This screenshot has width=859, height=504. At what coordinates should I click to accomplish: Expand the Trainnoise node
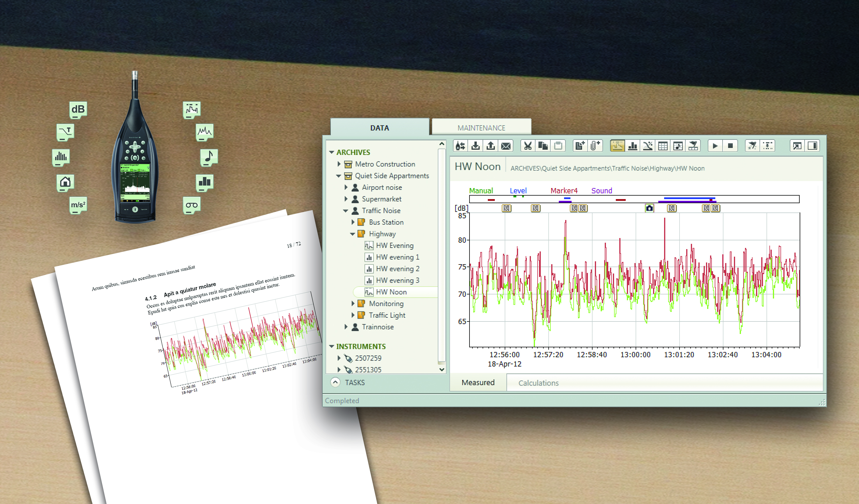click(346, 327)
